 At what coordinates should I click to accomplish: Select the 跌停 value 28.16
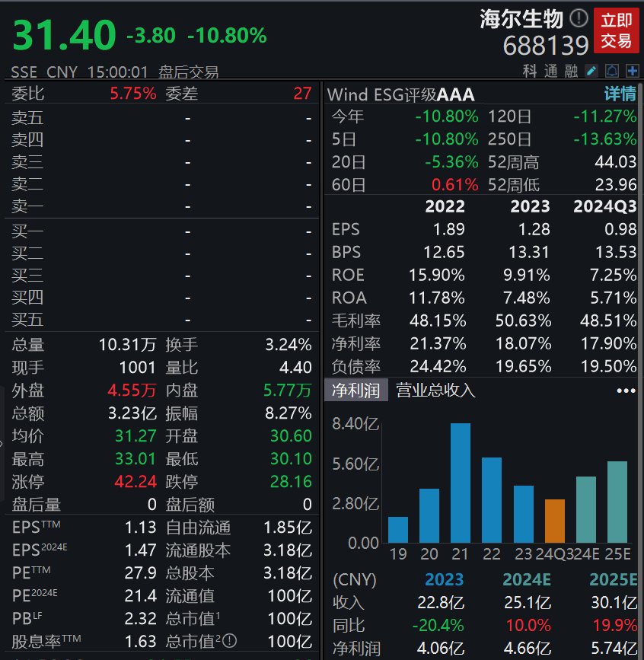click(x=291, y=481)
